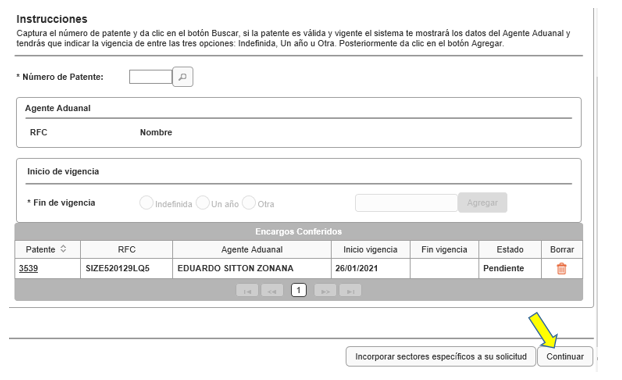This screenshot has width=622, height=380.
Task: Click the Agente Aduanal column header
Action: [252, 249]
